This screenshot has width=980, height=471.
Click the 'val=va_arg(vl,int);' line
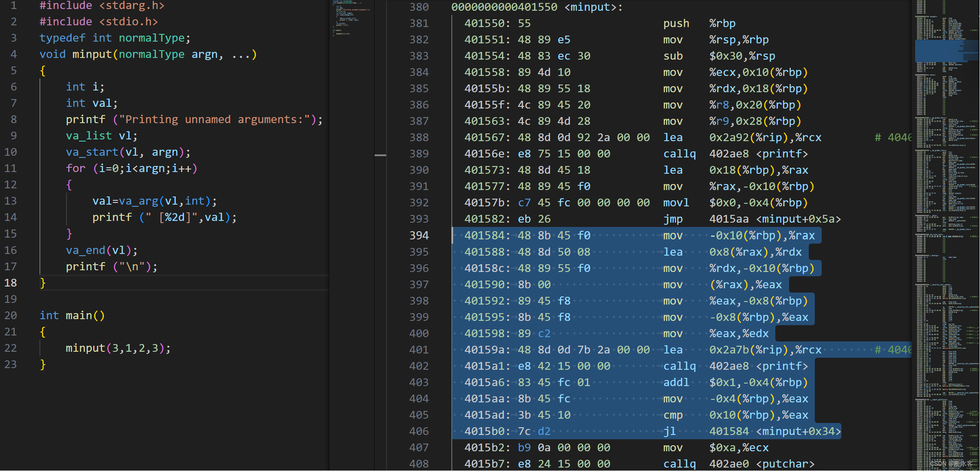click(154, 201)
